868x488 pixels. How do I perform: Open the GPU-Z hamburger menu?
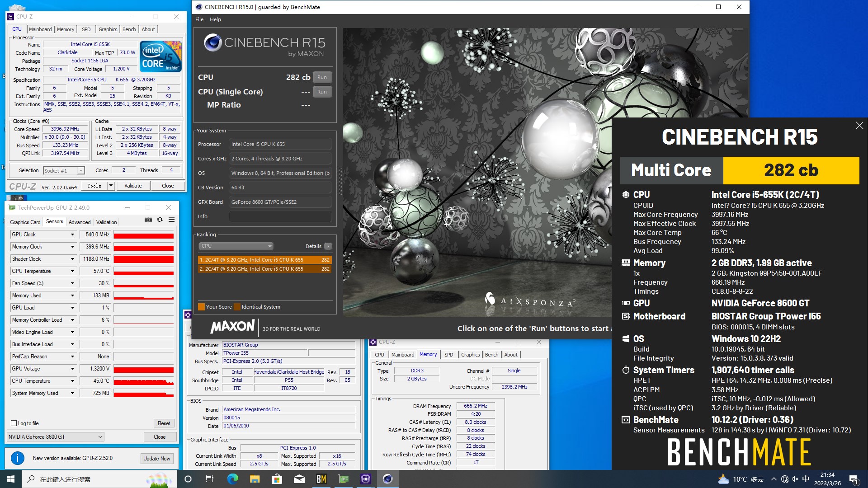coord(172,220)
